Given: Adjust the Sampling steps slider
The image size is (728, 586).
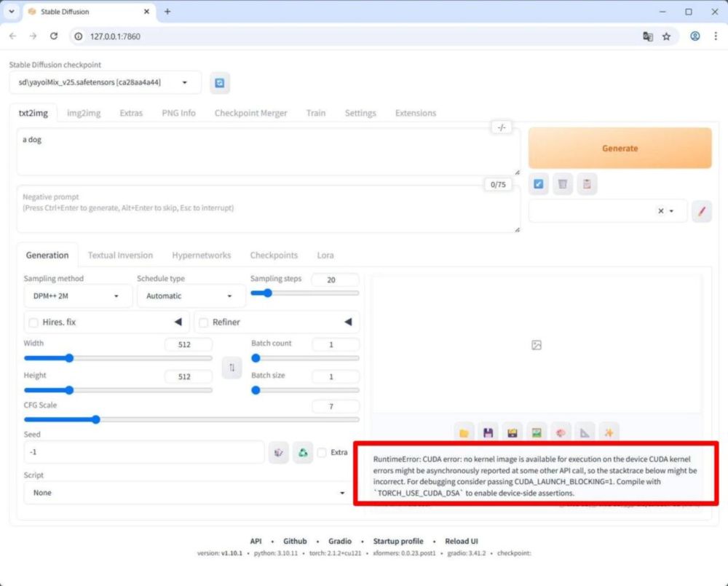Looking at the screenshot, I should pos(304,293).
